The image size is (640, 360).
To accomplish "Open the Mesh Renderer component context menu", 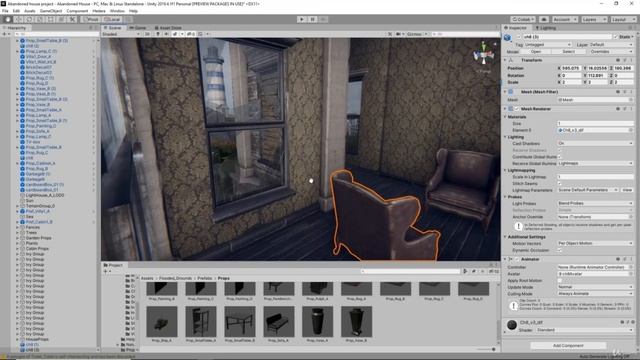I will (x=631, y=109).
